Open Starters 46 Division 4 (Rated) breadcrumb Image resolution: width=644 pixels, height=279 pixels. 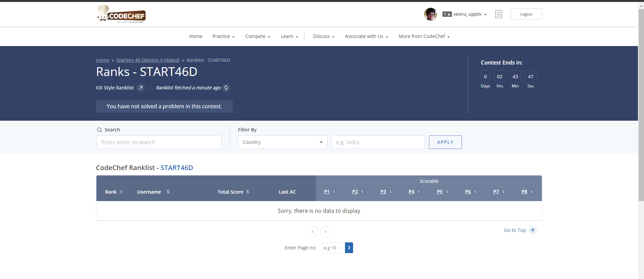pos(148,60)
